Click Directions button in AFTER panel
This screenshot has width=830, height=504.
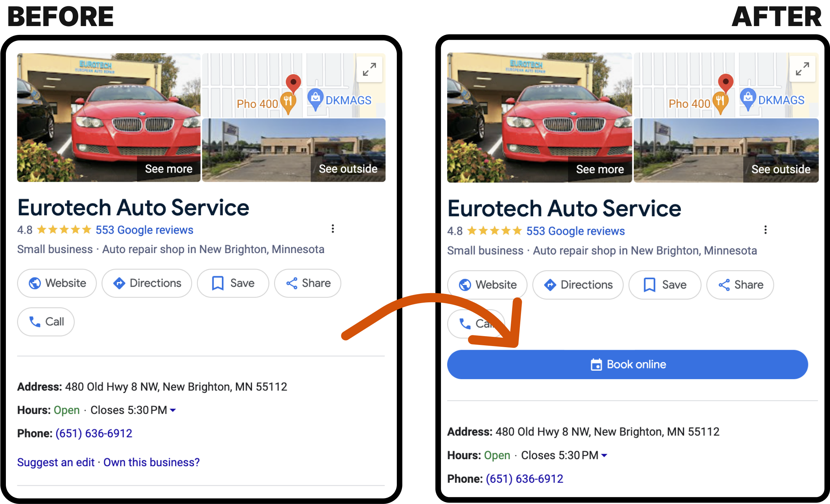click(578, 285)
